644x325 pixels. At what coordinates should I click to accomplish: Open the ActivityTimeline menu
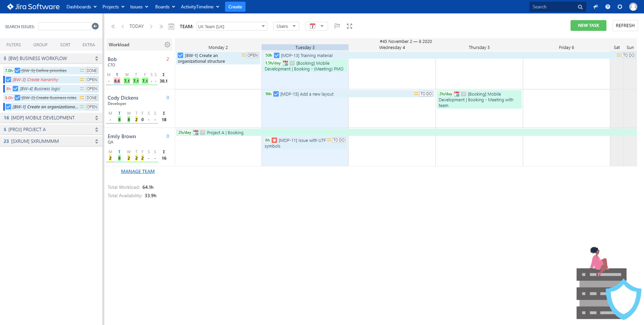coord(200,7)
